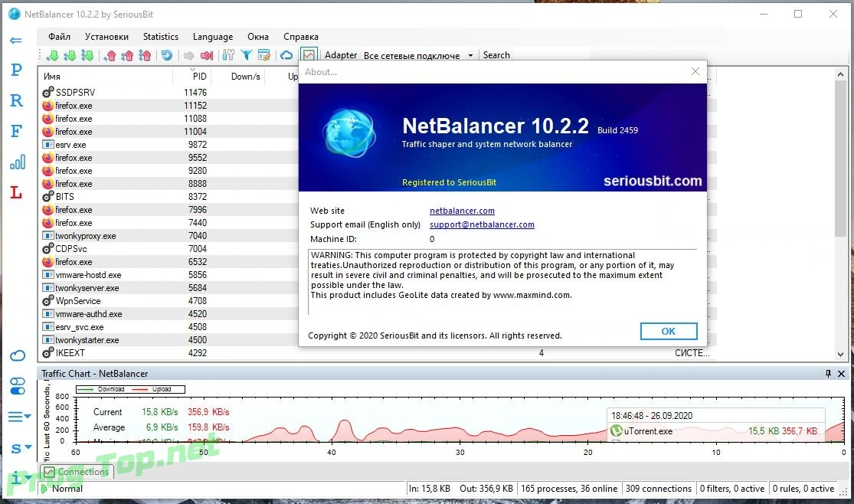Select firefox.exe with PID 11152
This screenshot has height=504, width=854.
tap(169, 106)
